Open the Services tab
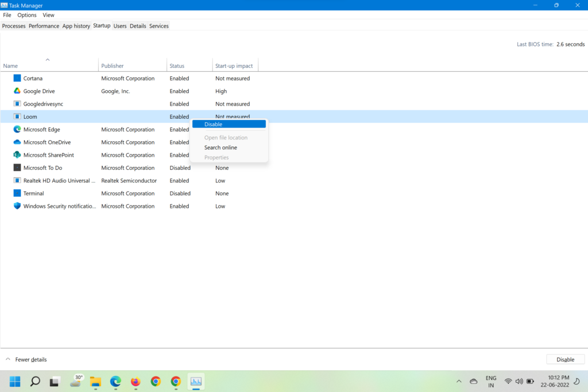 pos(158,26)
